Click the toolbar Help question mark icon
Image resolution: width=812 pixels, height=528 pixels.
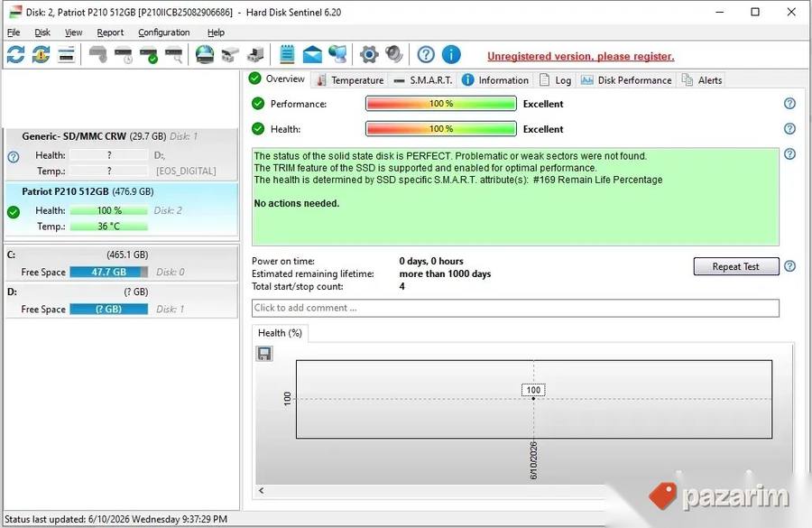(426, 54)
